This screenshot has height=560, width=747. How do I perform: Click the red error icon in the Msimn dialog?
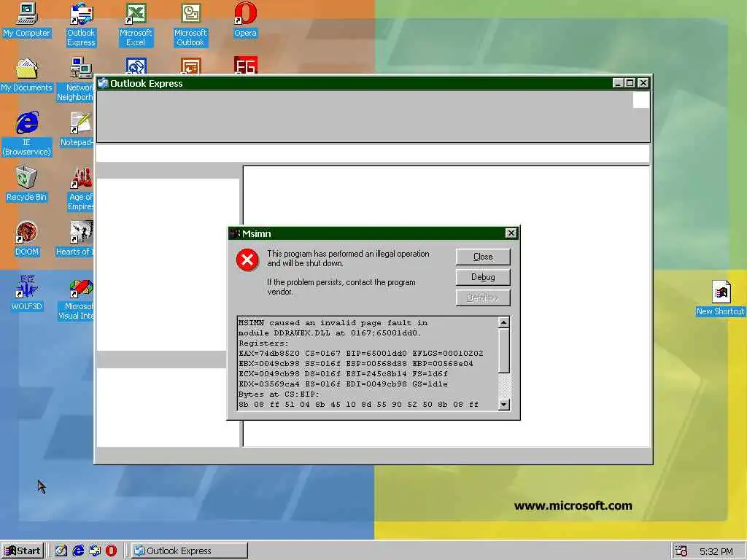tap(247, 260)
